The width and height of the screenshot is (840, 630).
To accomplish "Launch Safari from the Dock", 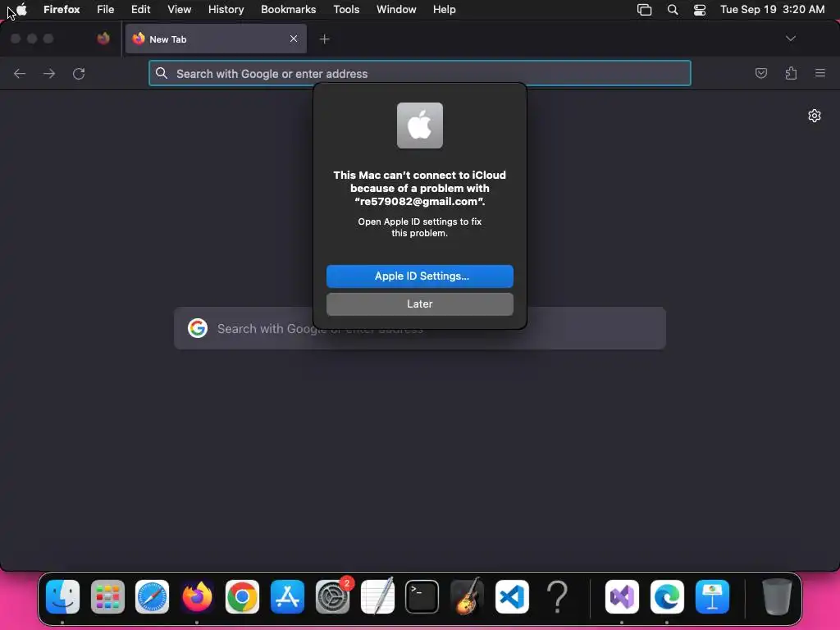I will [x=152, y=597].
